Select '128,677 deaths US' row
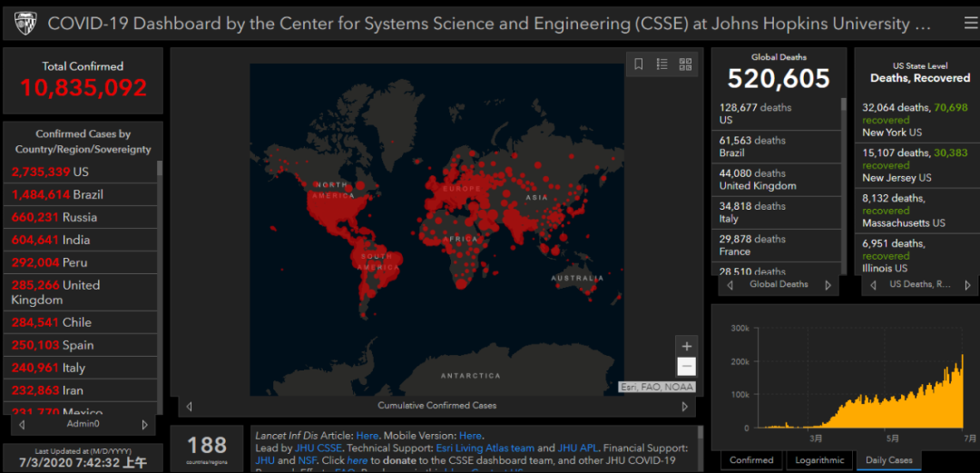The height and width of the screenshot is (473, 980). pos(776,113)
